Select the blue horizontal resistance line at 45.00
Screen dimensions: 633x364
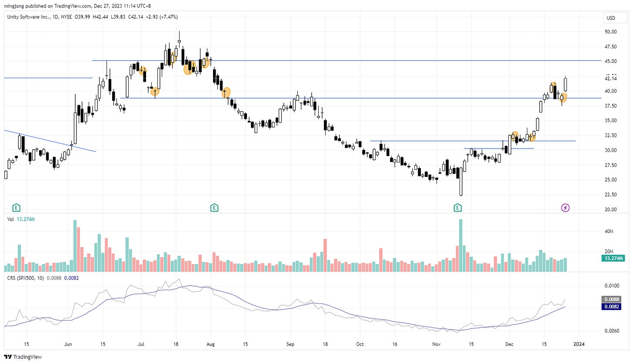click(x=348, y=60)
